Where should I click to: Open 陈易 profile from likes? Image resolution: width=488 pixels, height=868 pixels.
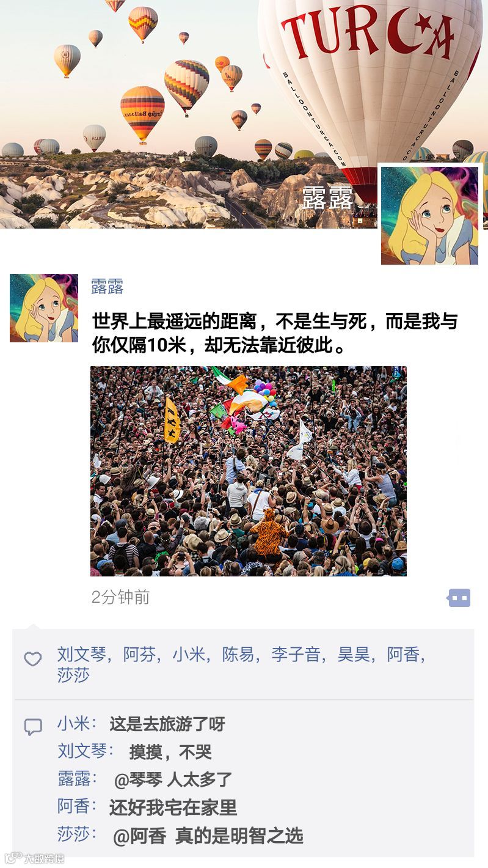pyautogui.click(x=238, y=655)
